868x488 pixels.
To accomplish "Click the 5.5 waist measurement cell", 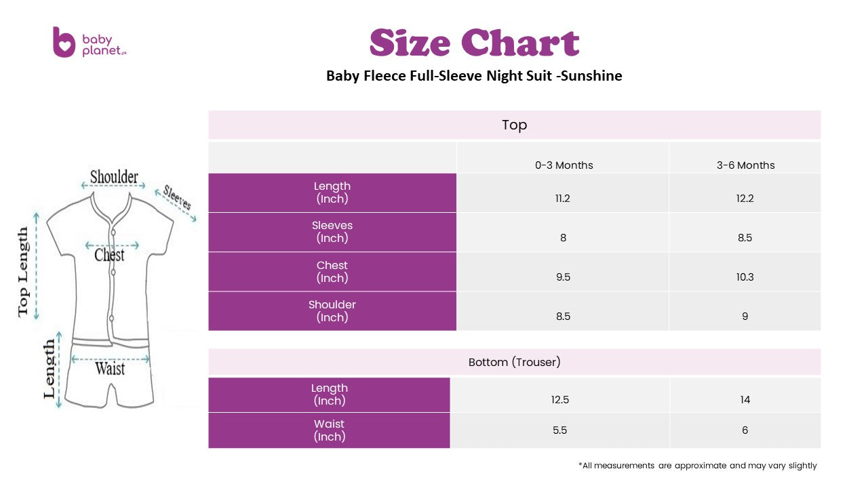I will click(560, 430).
